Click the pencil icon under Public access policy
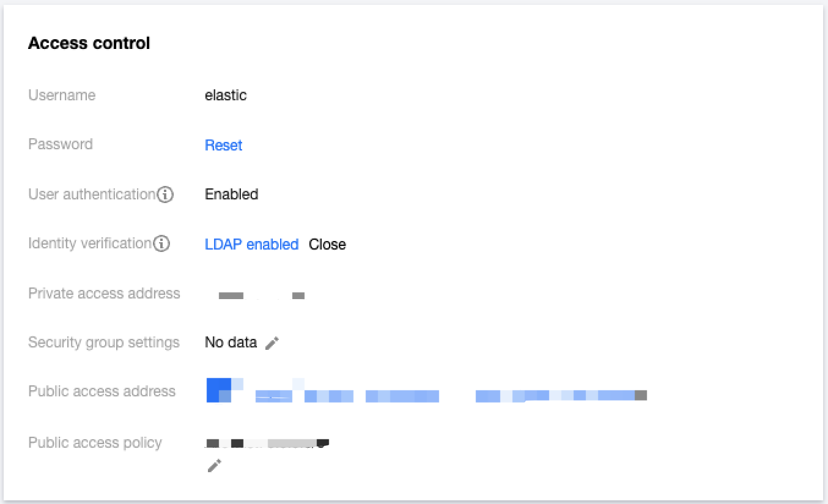Viewport: 828px width, 504px height. tap(214, 465)
